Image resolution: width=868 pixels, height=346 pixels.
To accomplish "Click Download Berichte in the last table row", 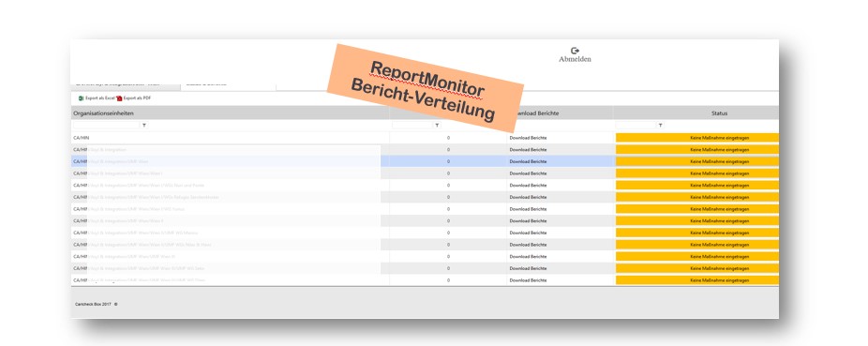I will coord(528,280).
